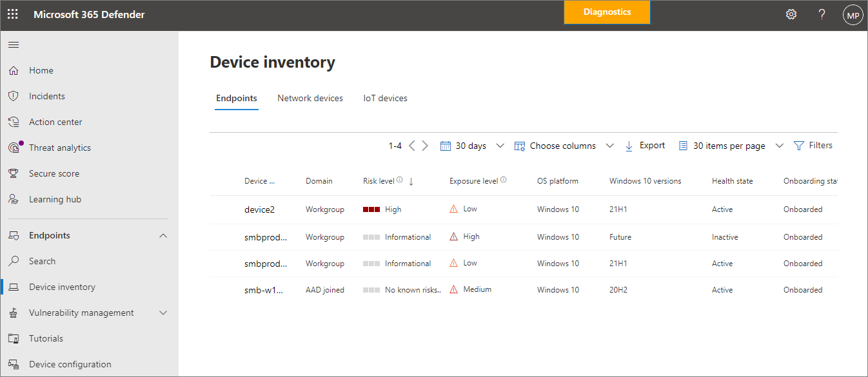This screenshot has height=377, width=868.
Task: Click the Device inventory laptop icon
Action: pos(14,287)
